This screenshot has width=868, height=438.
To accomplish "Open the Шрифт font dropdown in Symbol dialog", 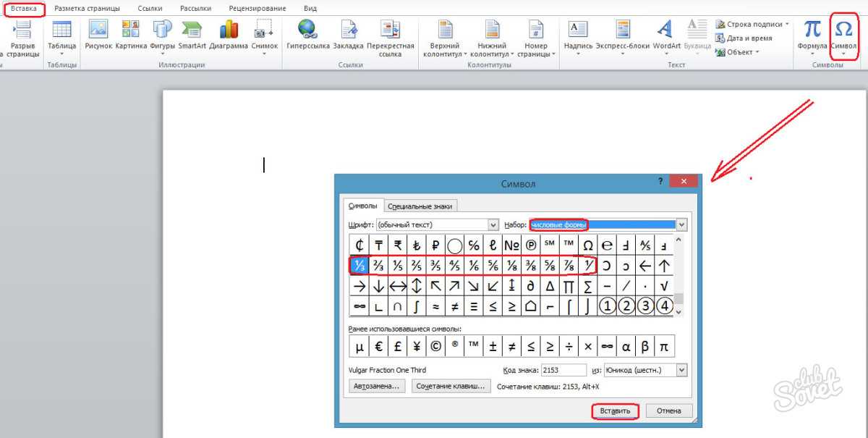I will click(493, 224).
